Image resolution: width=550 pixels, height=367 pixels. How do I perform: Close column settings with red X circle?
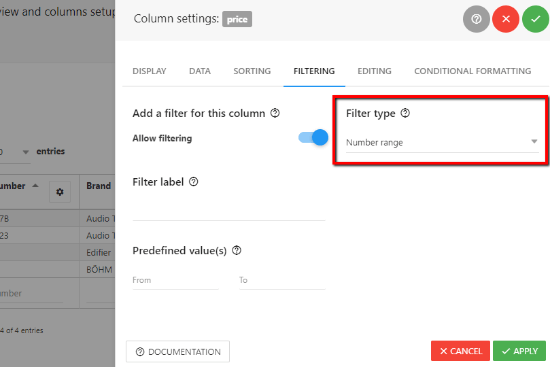tap(506, 19)
